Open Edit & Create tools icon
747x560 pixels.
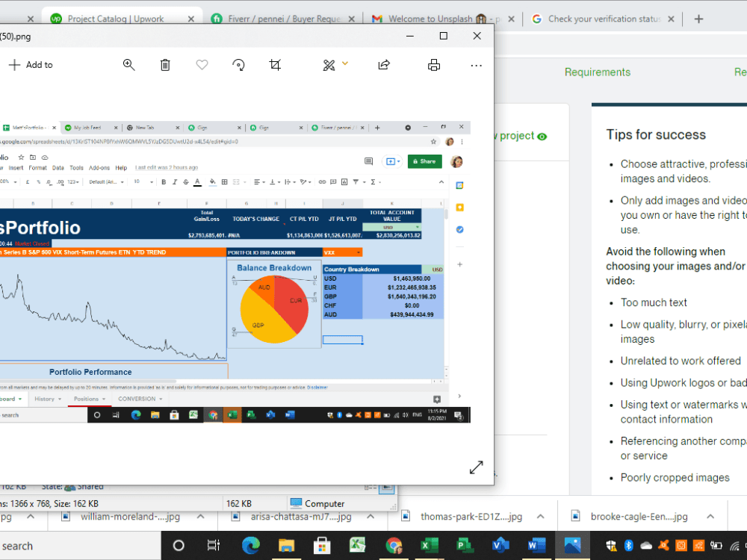329,65
